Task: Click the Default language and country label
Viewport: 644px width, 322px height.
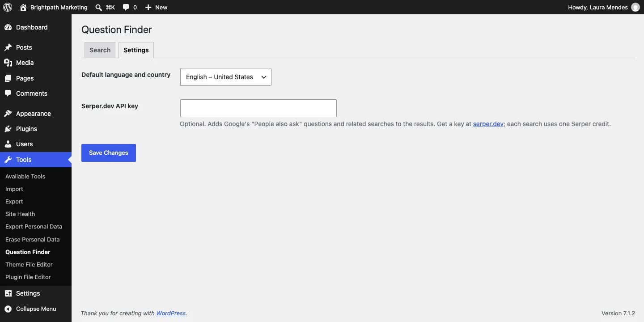Action: [x=126, y=75]
